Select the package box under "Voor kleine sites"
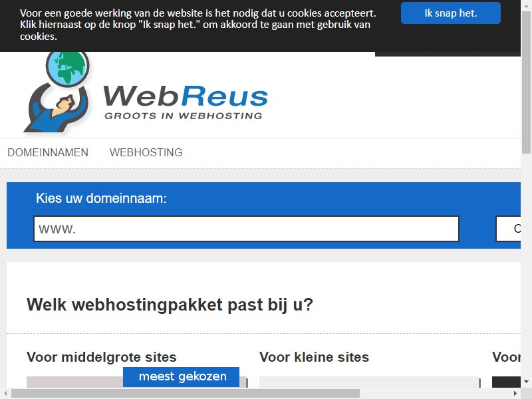This screenshot has width=532, height=399. click(x=370, y=382)
